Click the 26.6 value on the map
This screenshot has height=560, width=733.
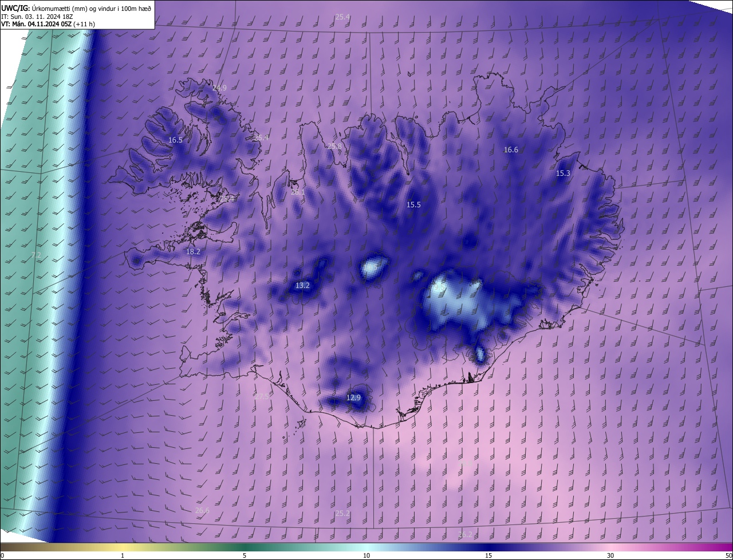pos(202,511)
